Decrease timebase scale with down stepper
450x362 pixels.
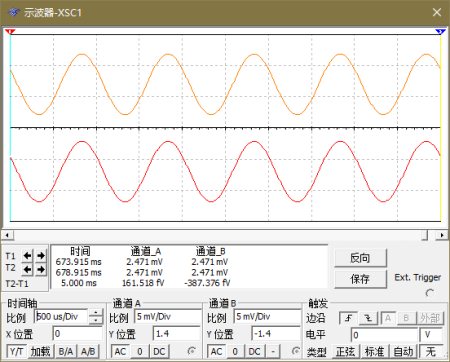(x=96, y=320)
